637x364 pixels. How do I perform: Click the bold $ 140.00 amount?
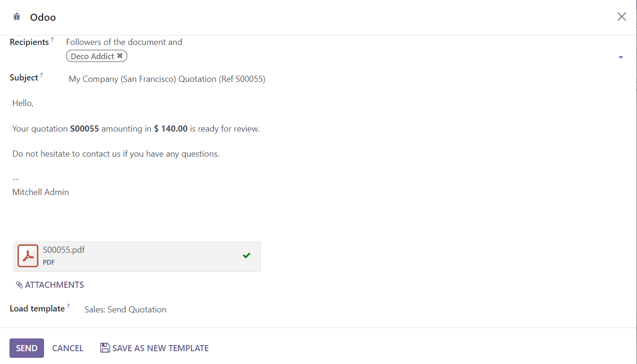171,129
